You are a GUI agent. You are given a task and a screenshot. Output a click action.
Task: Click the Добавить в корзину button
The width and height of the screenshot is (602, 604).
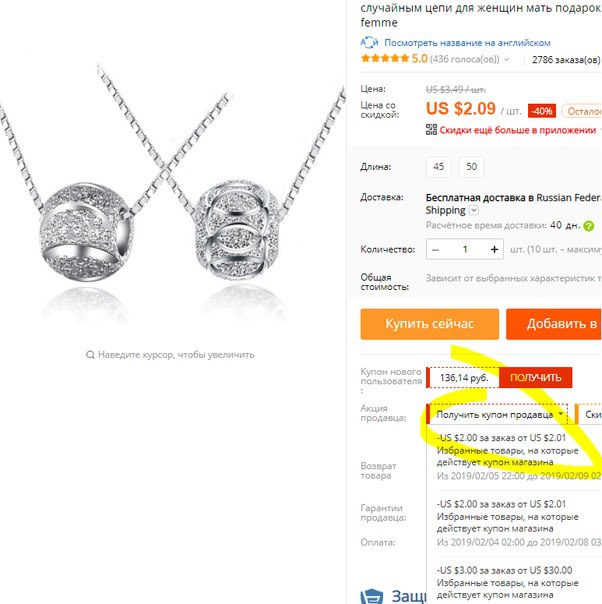click(x=554, y=324)
